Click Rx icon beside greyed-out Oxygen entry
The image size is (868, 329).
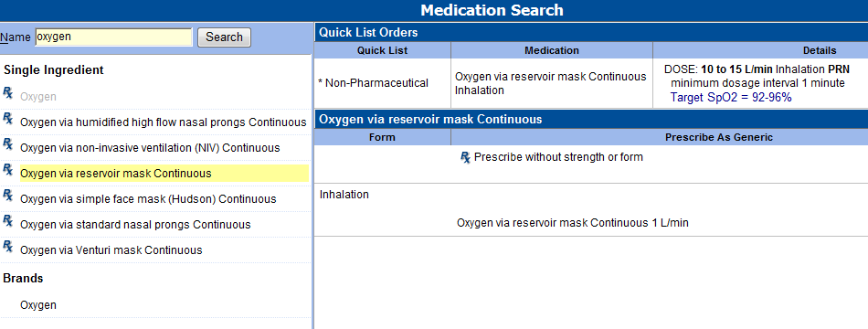[x=7, y=92]
